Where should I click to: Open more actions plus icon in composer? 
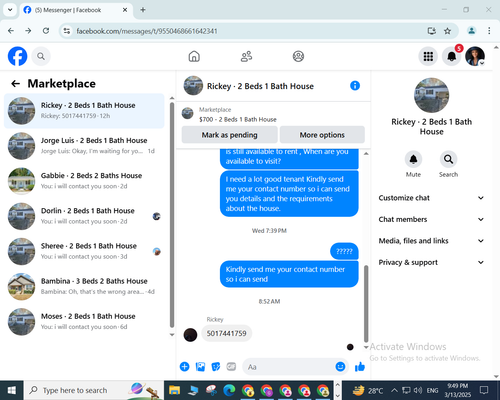[184, 367]
